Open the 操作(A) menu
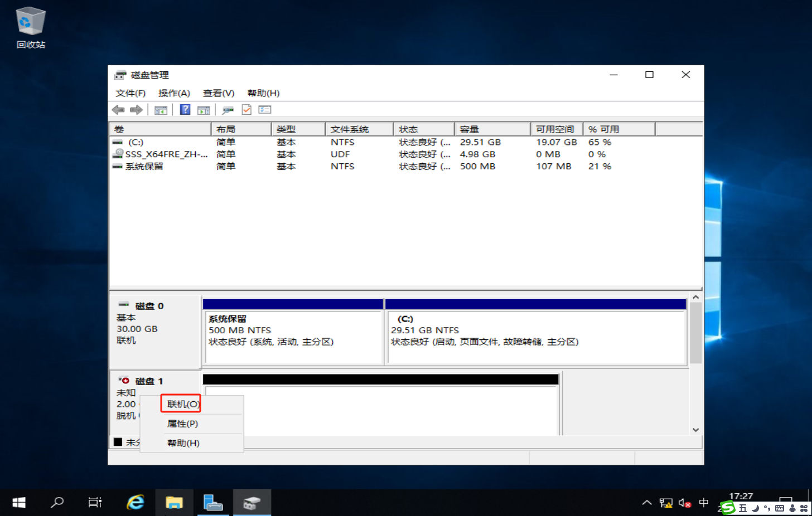This screenshot has width=812, height=516. 174,93
